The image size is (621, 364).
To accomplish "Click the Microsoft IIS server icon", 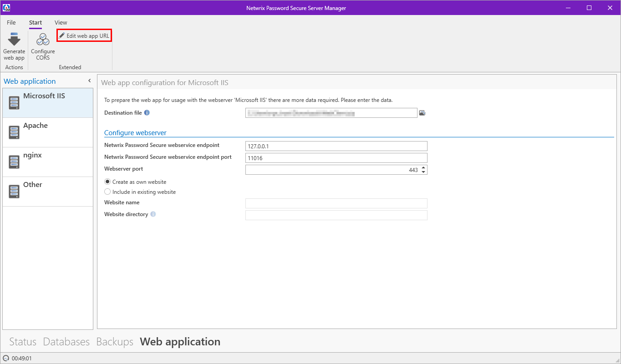I will pyautogui.click(x=14, y=103).
